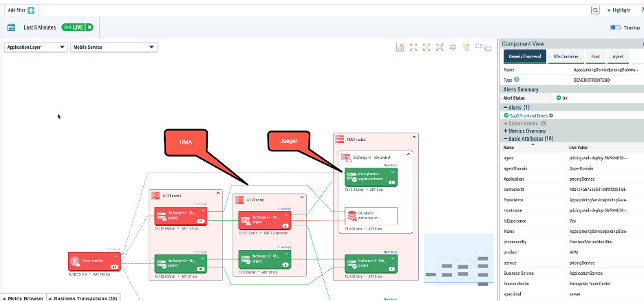Open the Mobile Service dropdown
Viewport: 644px width, 301px height.
coord(114,47)
